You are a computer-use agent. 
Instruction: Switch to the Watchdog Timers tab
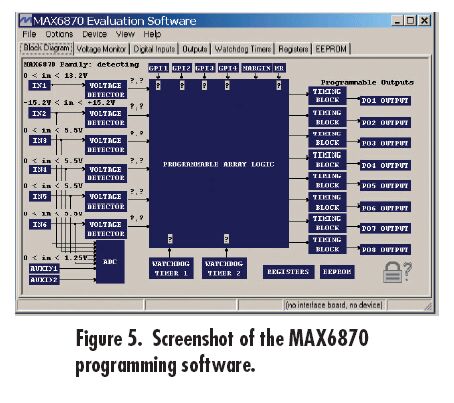243,49
